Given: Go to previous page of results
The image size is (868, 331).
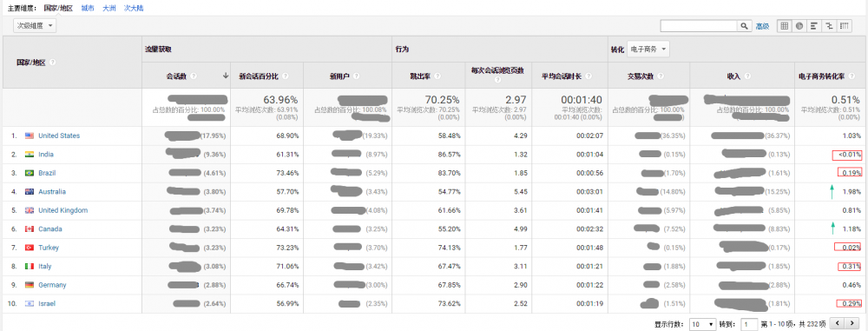Looking at the screenshot, I should pyautogui.click(x=838, y=323).
